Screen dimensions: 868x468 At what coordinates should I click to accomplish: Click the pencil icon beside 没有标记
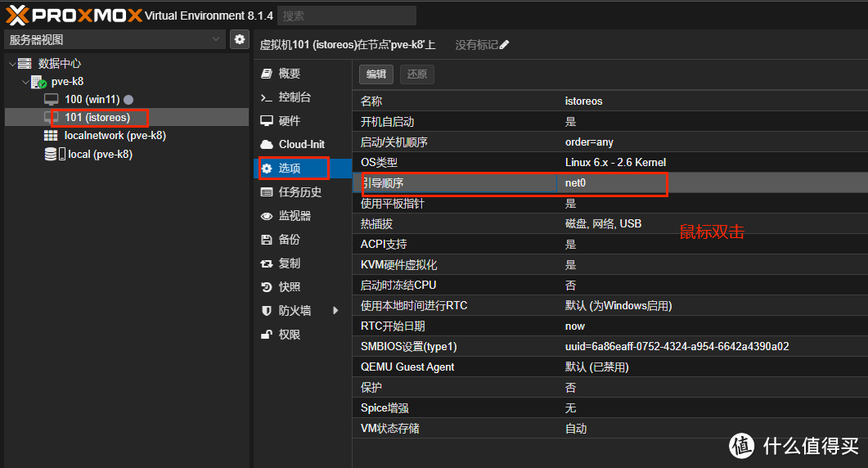tap(504, 45)
